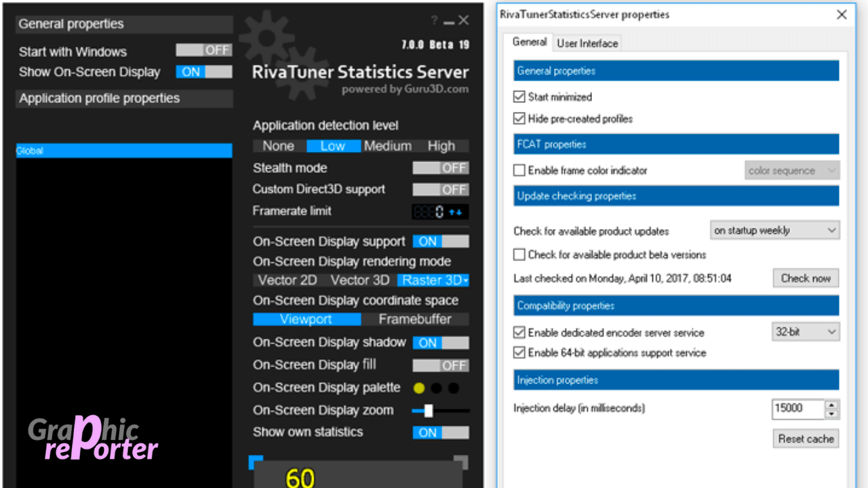Pick the last dark palette color swatch
Image resolution: width=868 pixels, height=488 pixels.
(x=454, y=388)
